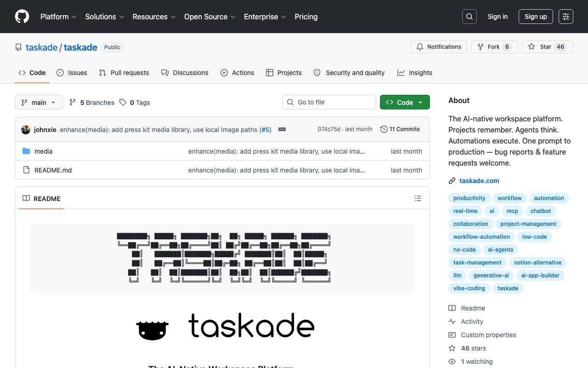Open the Actions tab

237,73
